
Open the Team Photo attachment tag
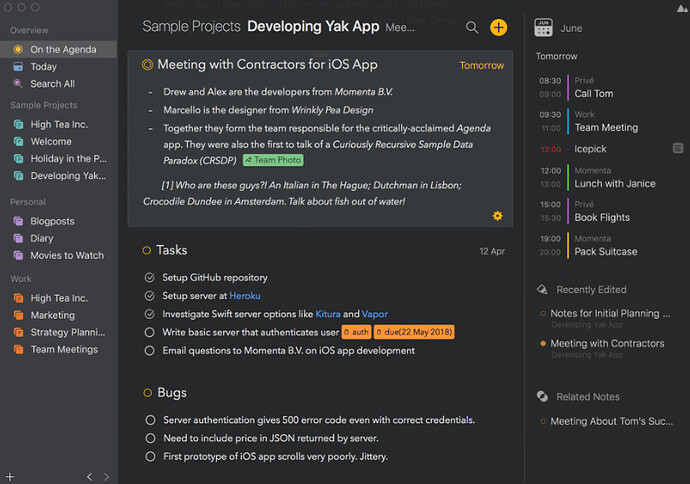click(273, 160)
